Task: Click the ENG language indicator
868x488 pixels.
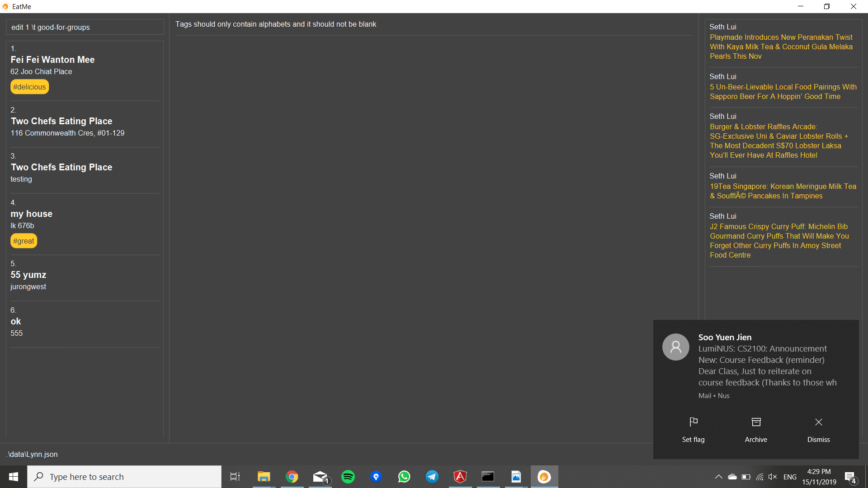Action: (790, 477)
